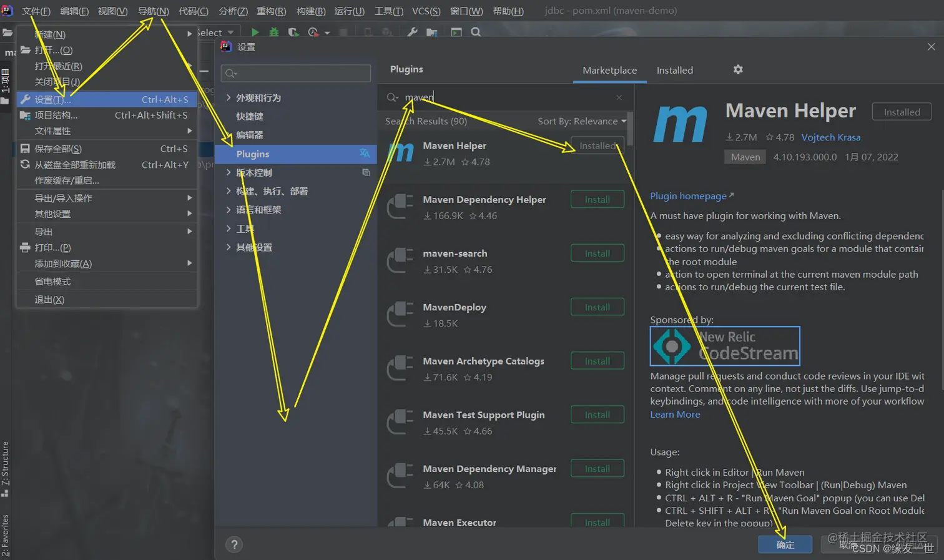Install the Maven Dependency Helper plugin
This screenshot has width=944, height=560.
coord(597,200)
